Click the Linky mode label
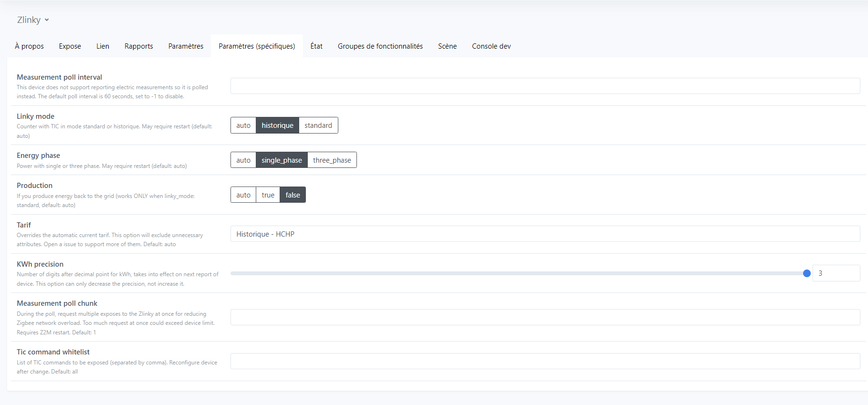This screenshot has width=868, height=405. tap(36, 116)
